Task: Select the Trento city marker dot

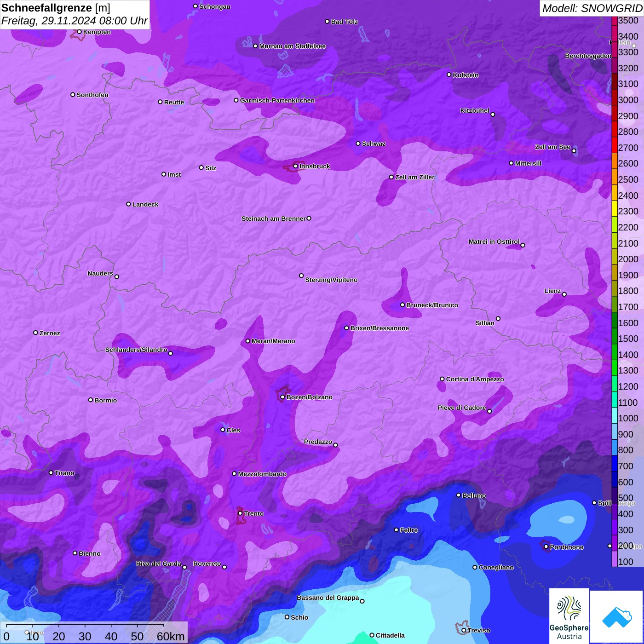Action: [x=240, y=513]
